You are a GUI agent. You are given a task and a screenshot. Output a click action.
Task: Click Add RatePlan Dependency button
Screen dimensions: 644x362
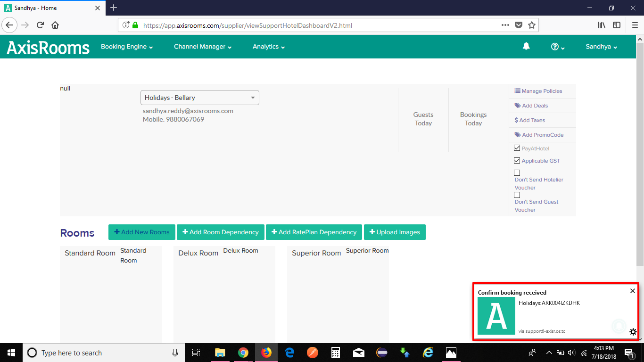coord(314,232)
